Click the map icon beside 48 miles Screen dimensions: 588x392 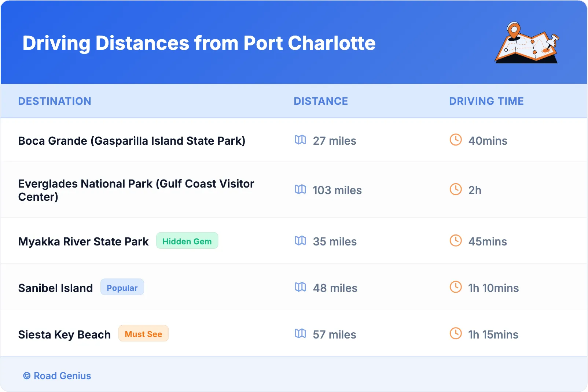click(x=300, y=287)
